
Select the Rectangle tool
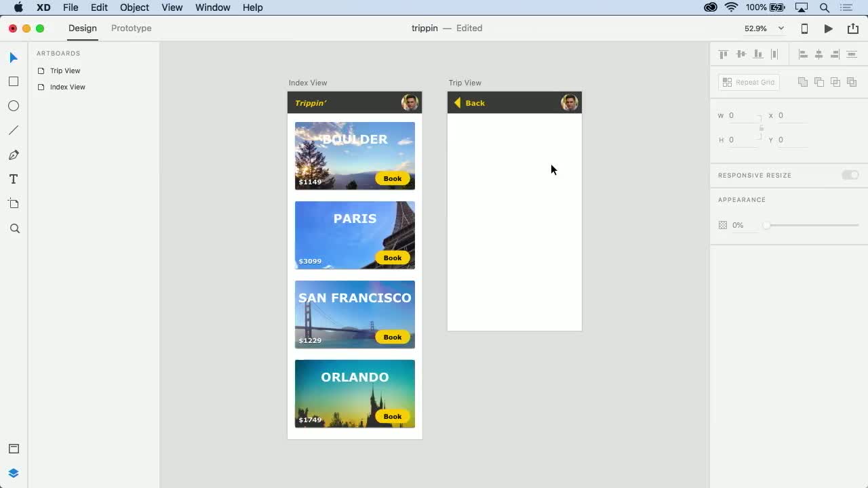14,81
